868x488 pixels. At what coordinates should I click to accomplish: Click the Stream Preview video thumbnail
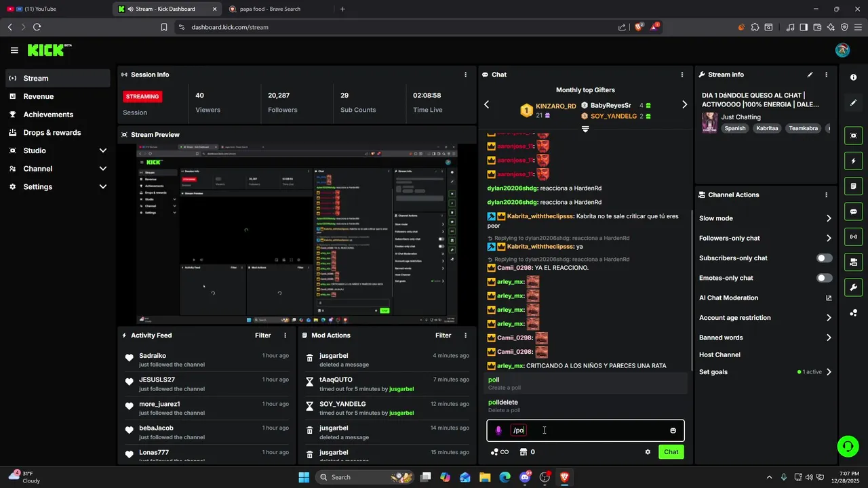pyautogui.click(x=297, y=235)
